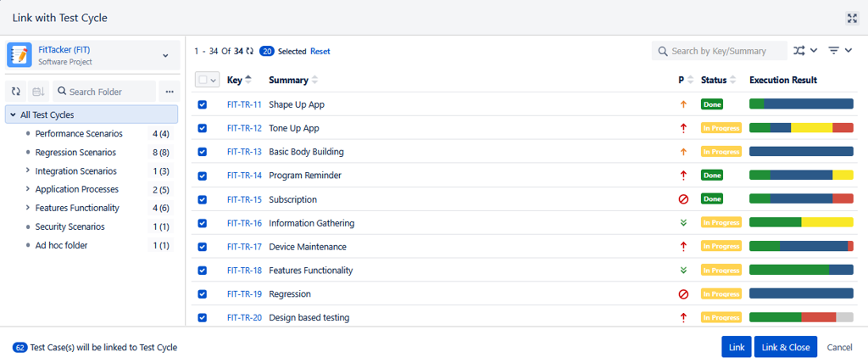868x363 pixels.
Task: Click priority arrow icon for Shape Up App
Action: click(x=683, y=103)
